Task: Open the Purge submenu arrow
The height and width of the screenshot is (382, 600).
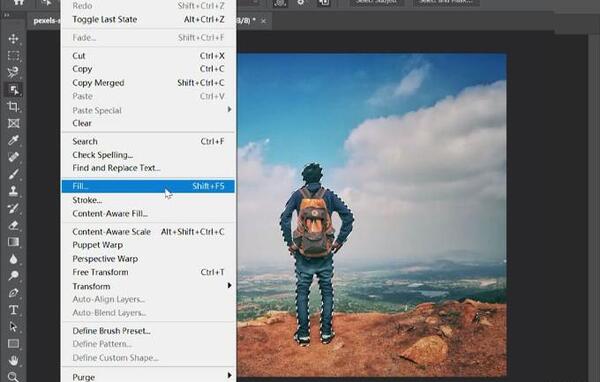Action: tap(229, 375)
